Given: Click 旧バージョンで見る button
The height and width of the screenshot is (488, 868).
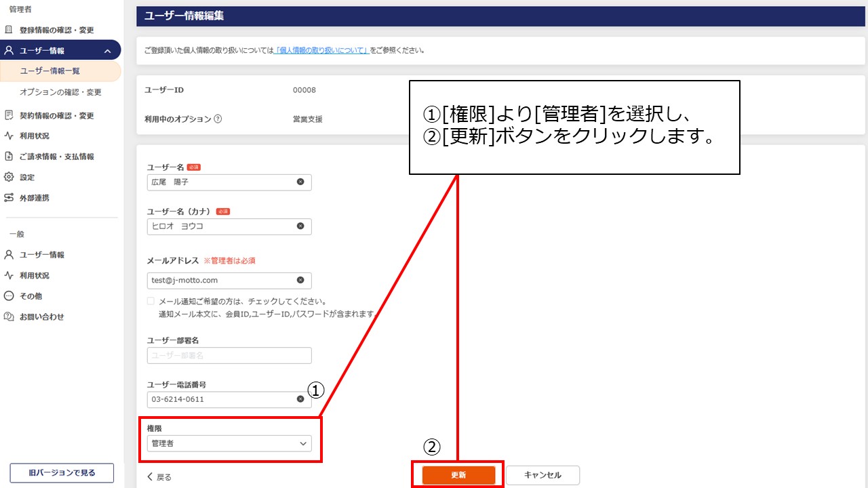Looking at the screenshot, I should point(62,472).
